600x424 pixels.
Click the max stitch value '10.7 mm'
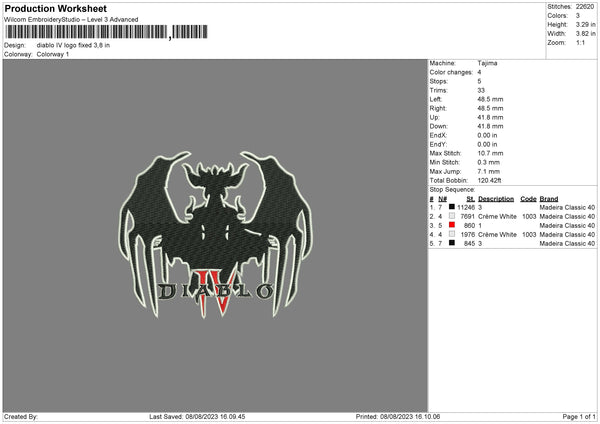(x=490, y=153)
